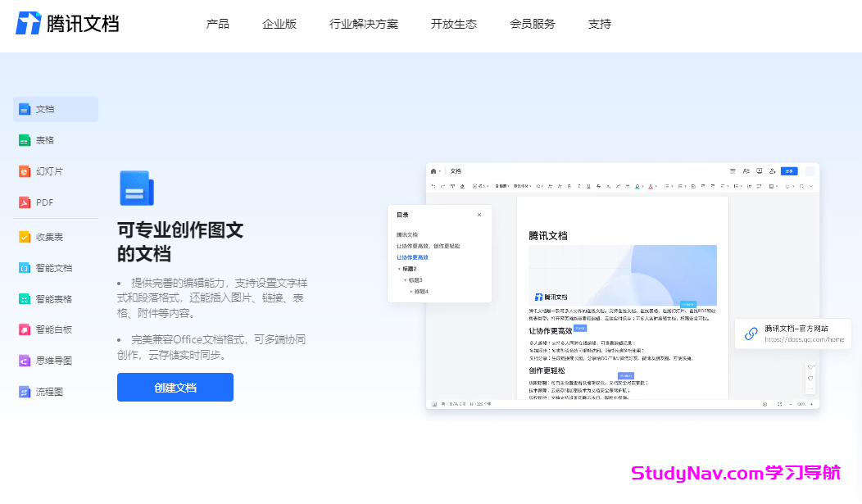Select the yellow 收集表 form icon
862x504 pixels.
click(x=25, y=237)
